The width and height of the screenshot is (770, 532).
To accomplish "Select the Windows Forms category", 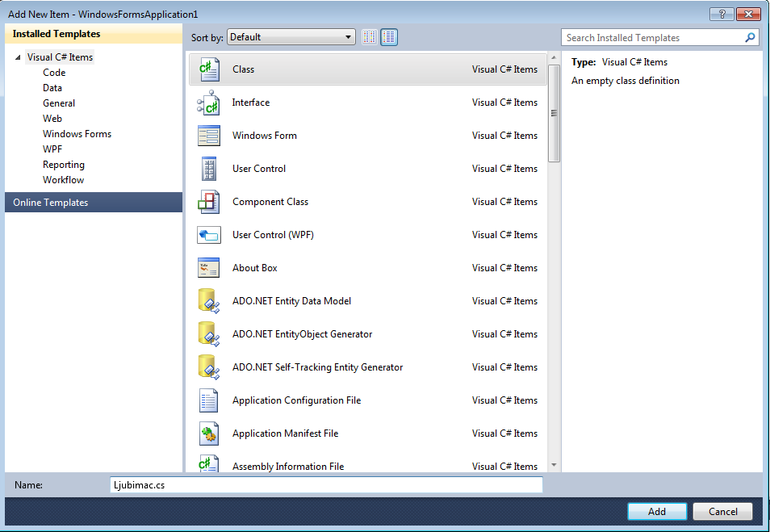I will 77,134.
